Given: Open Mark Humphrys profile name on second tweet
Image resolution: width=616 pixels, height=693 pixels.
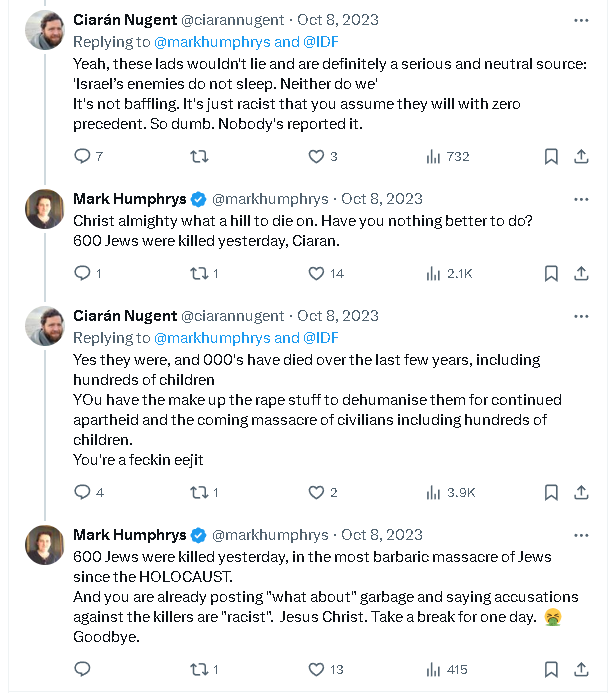Looking at the screenshot, I should coord(129,198).
